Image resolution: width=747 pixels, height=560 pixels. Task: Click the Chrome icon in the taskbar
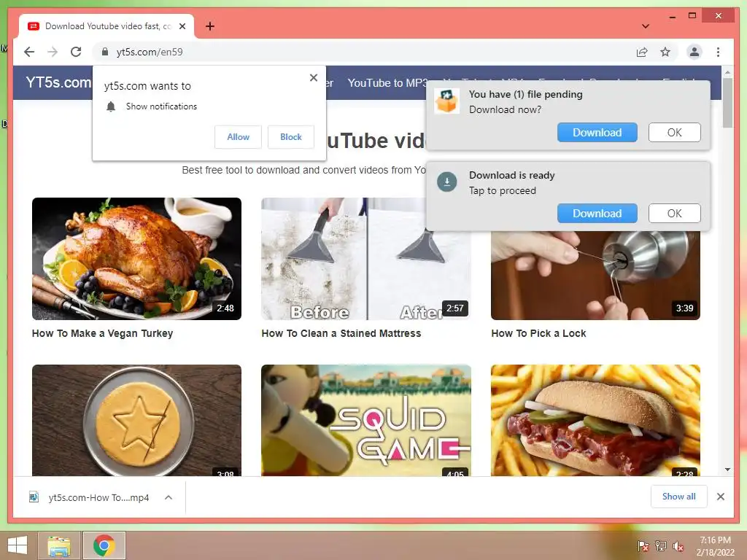[x=104, y=545]
